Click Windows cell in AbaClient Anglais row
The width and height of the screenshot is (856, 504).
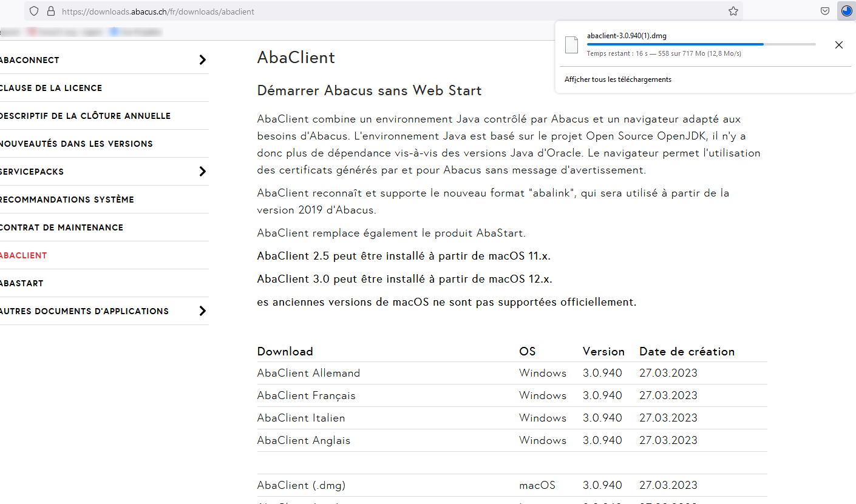(x=543, y=440)
